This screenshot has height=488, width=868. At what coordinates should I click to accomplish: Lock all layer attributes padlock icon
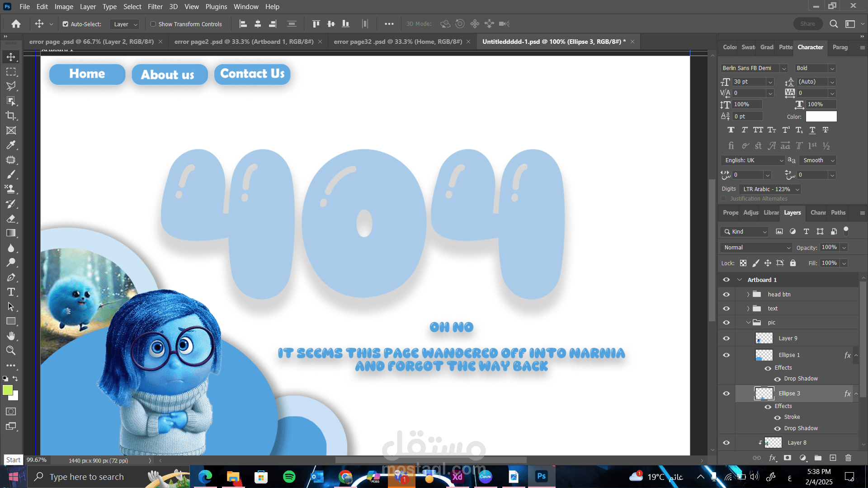(x=793, y=263)
